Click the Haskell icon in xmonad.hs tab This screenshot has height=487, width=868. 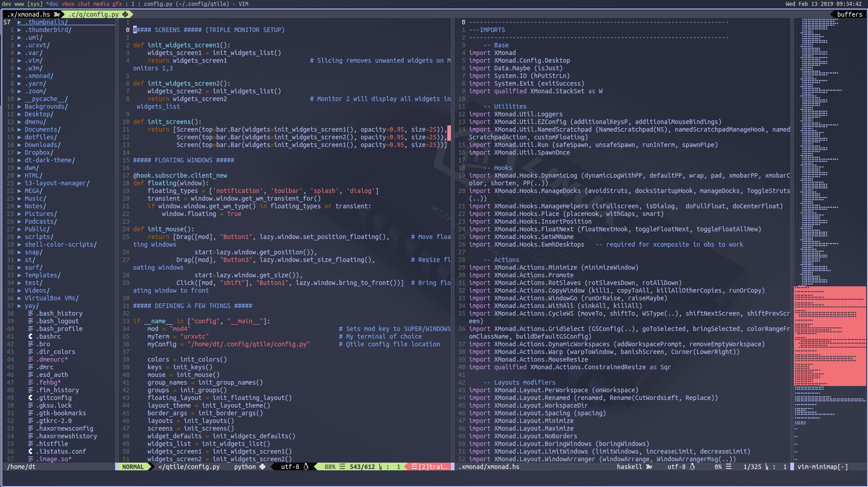57,14
